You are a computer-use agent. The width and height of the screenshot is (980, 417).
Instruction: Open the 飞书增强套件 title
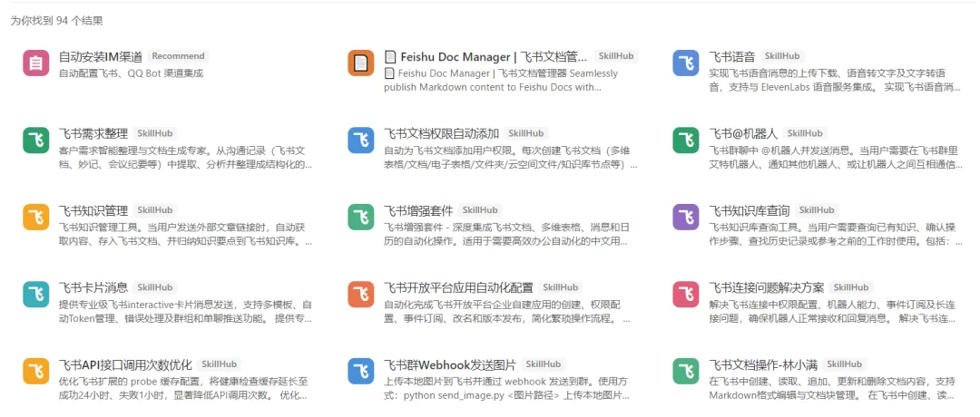coord(418,210)
